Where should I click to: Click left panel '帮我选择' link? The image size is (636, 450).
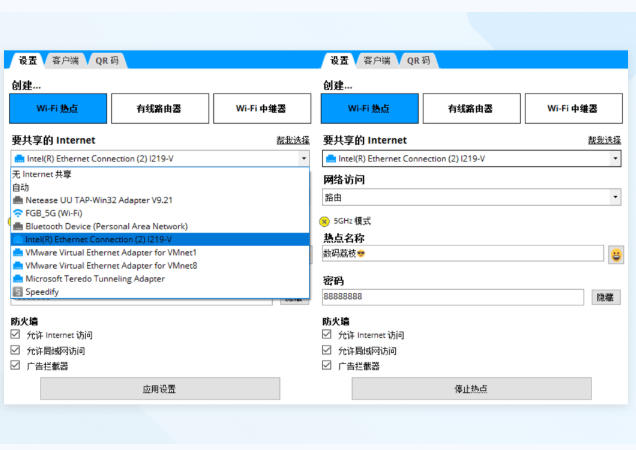point(293,140)
